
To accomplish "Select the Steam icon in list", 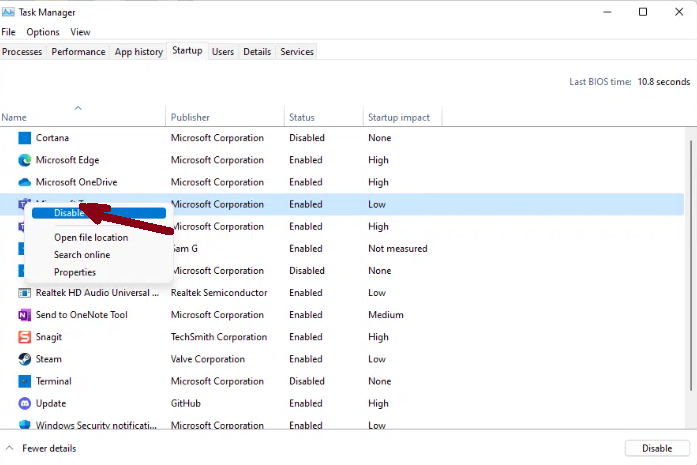I will pyautogui.click(x=25, y=359).
